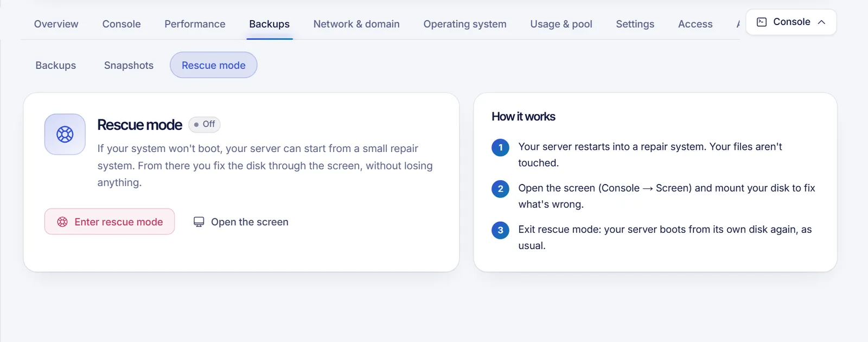Click the How it works heading
The image size is (868, 342).
coord(524,117)
